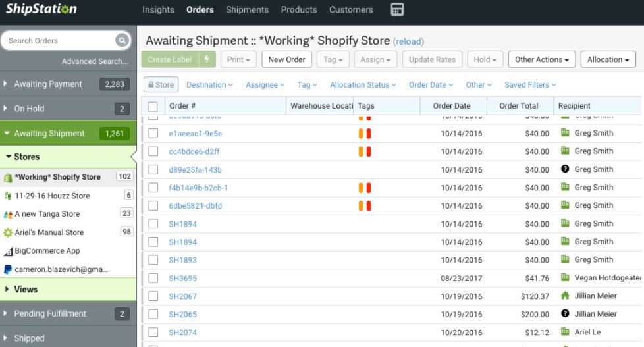Check the box for order SH1893

coord(153,260)
